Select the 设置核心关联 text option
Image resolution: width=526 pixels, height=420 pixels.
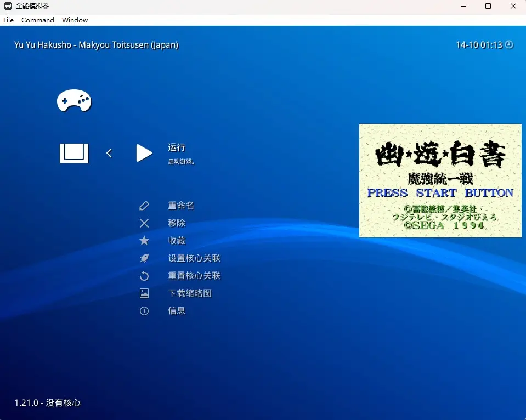pos(194,258)
